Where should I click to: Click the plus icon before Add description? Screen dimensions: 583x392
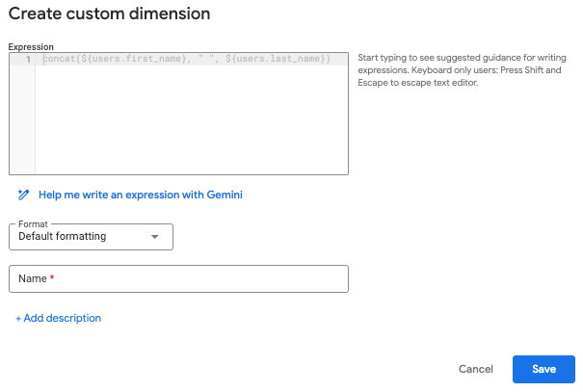(x=18, y=319)
